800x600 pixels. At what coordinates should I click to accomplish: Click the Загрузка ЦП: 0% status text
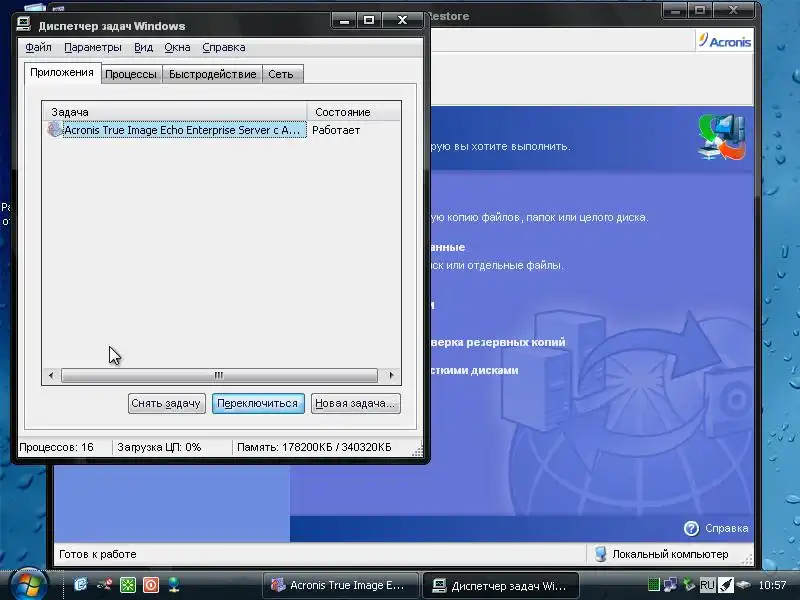pyautogui.click(x=159, y=447)
